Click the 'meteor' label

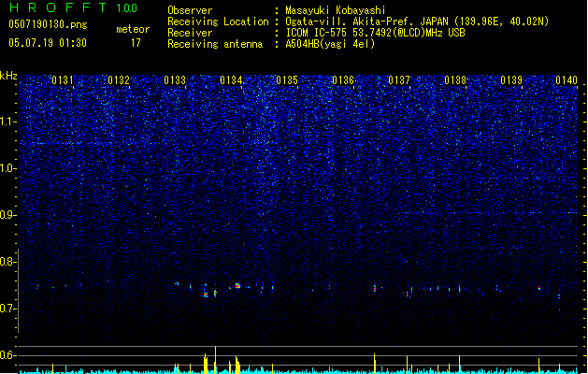pyautogui.click(x=133, y=29)
